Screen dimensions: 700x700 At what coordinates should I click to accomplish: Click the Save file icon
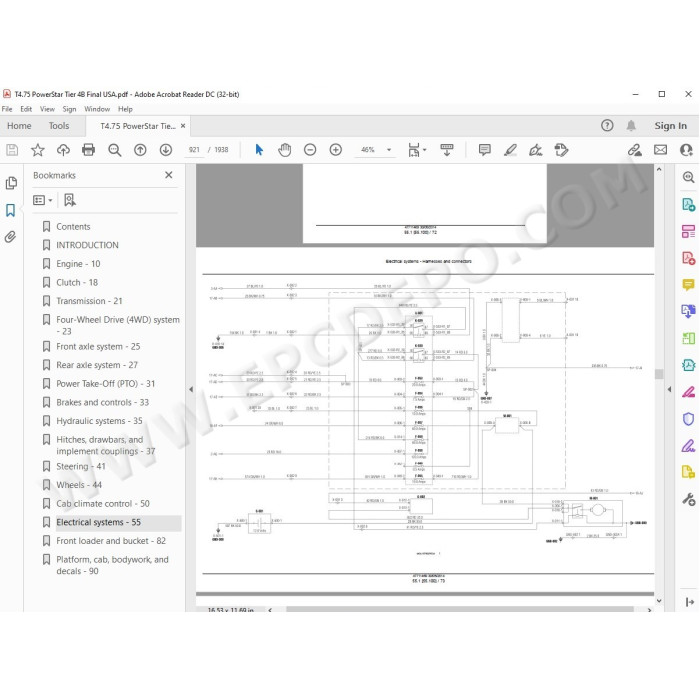pos(12,150)
